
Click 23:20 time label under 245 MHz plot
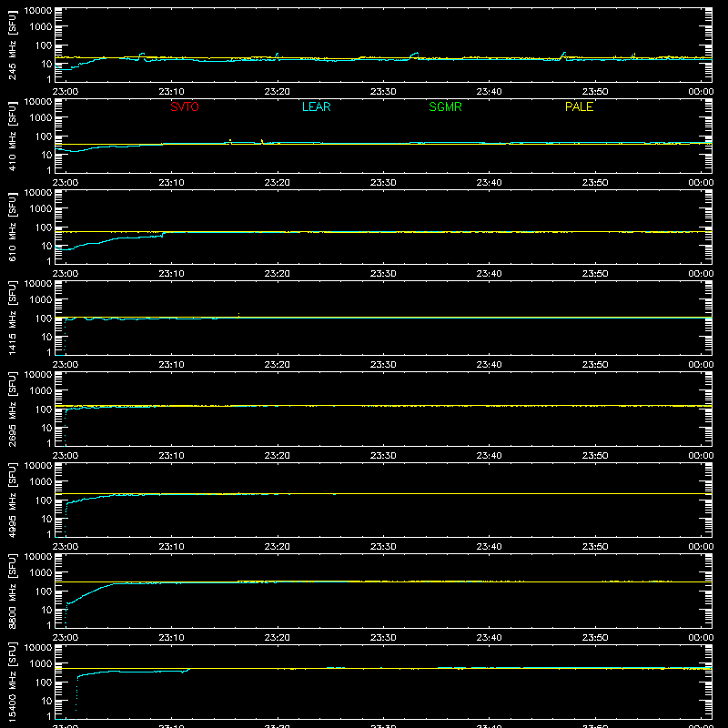click(278, 92)
